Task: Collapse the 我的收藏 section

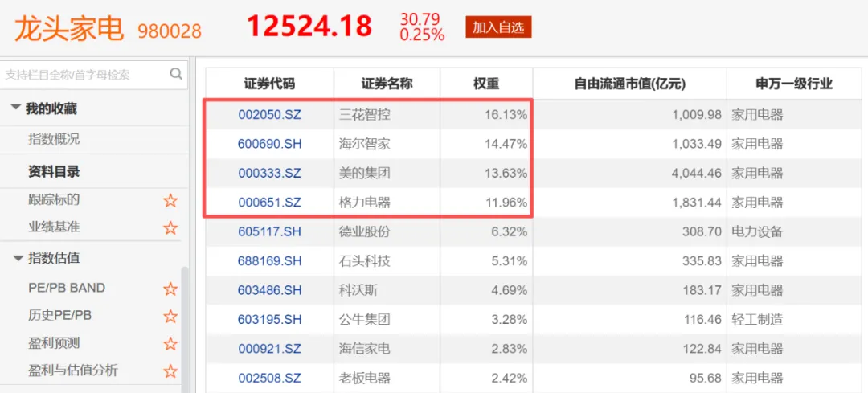Action: pyautogui.click(x=15, y=108)
